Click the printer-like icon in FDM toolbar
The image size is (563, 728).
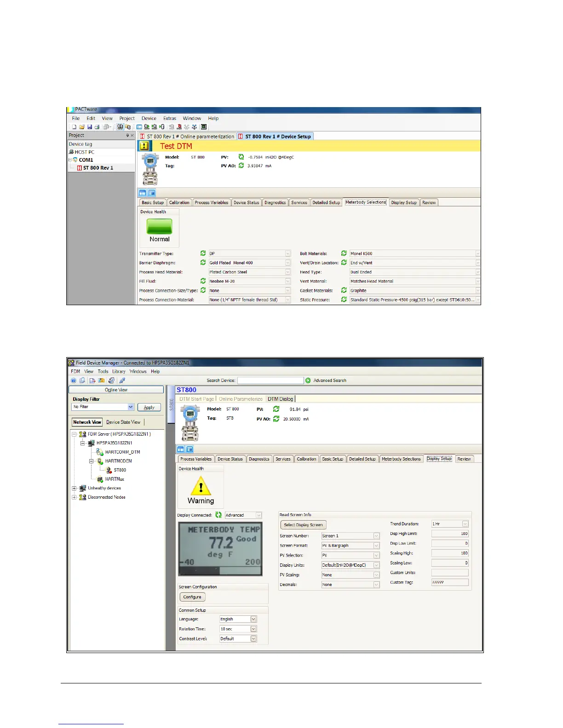(111, 381)
